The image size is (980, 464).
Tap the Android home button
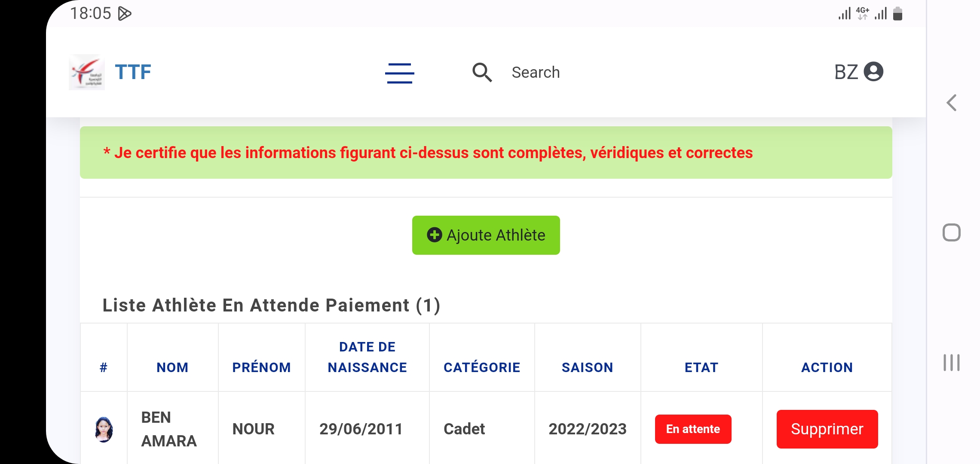[x=951, y=232]
